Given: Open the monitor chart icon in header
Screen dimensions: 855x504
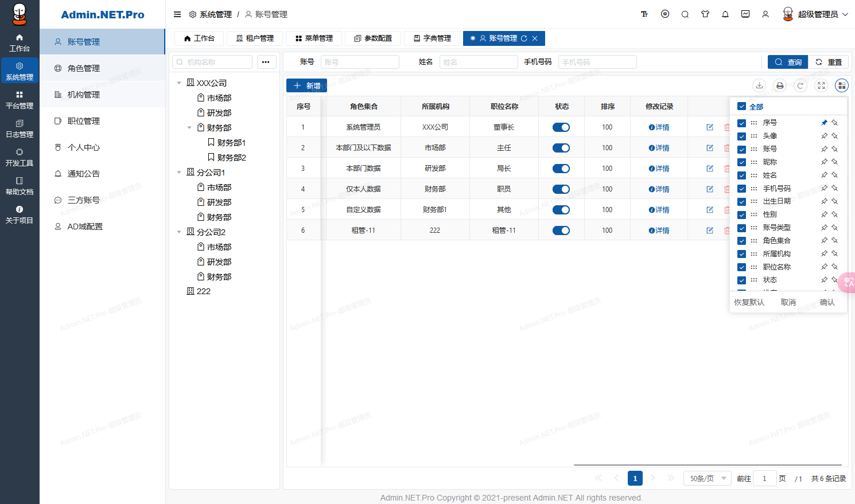Looking at the screenshot, I should [745, 14].
